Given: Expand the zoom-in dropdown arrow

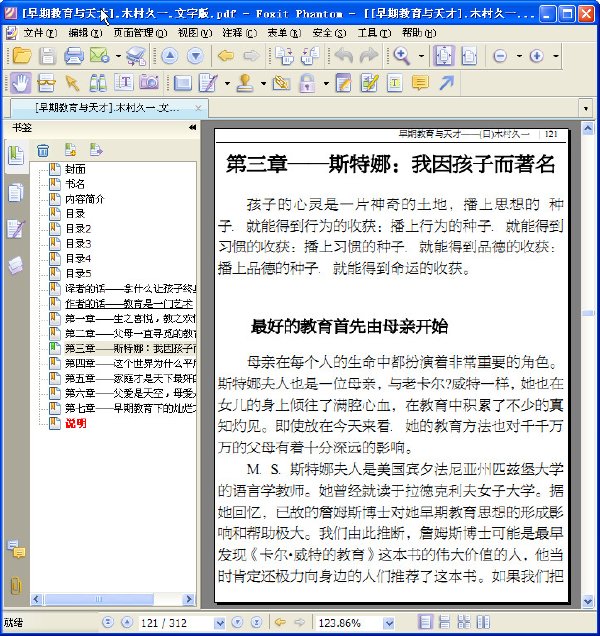Looking at the screenshot, I should 556,56.
